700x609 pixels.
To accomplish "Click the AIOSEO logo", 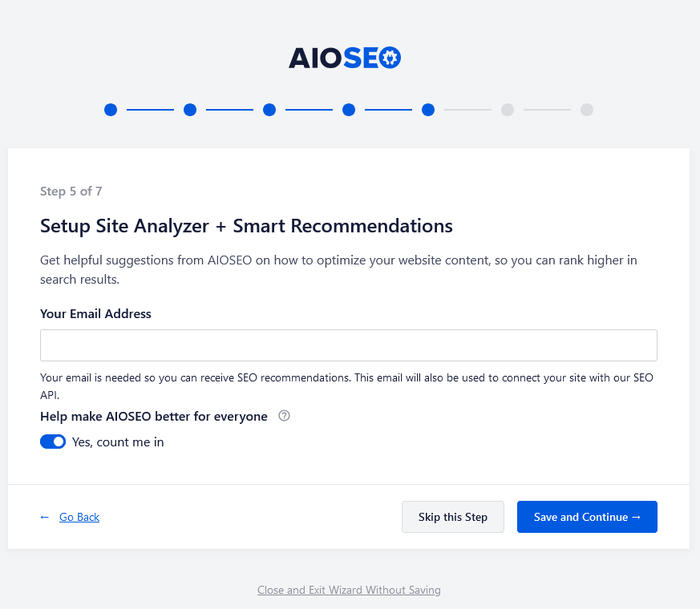I will click(345, 58).
